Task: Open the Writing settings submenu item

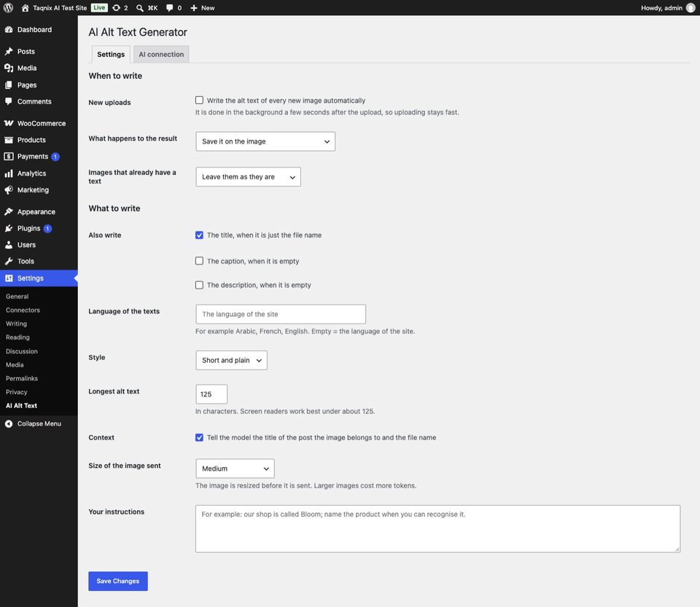Action: click(x=16, y=324)
